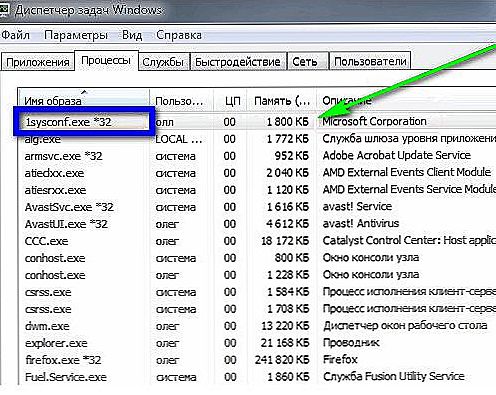The image size is (496, 395).
Task: Click Служба Fusion Utility Service description
Action: 394,376
